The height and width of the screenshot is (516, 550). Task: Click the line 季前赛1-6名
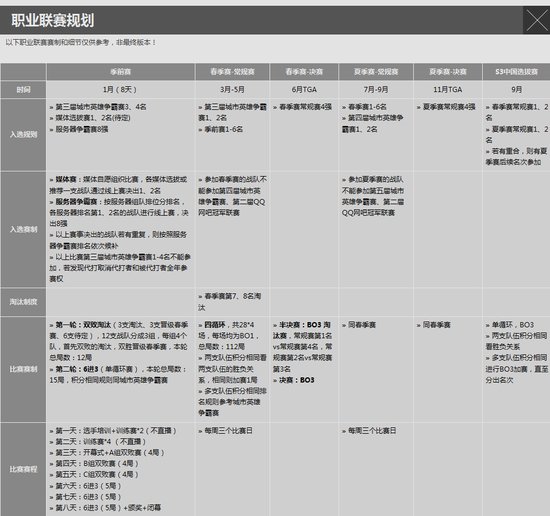(221, 129)
